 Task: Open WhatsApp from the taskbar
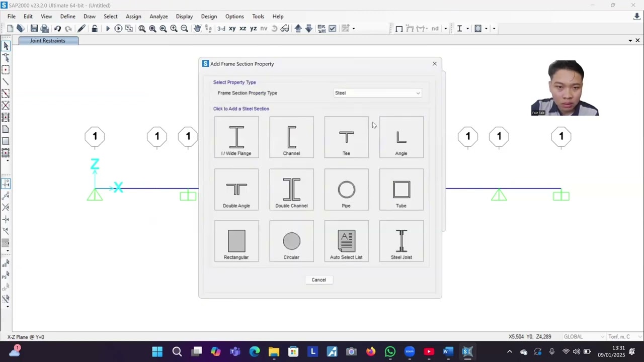point(390,351)
